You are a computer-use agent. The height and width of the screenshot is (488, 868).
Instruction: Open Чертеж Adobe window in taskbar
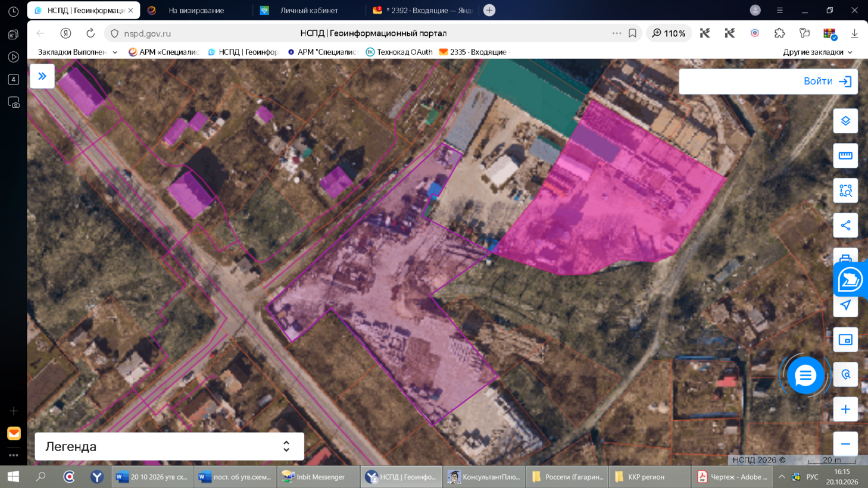[732, 477]
